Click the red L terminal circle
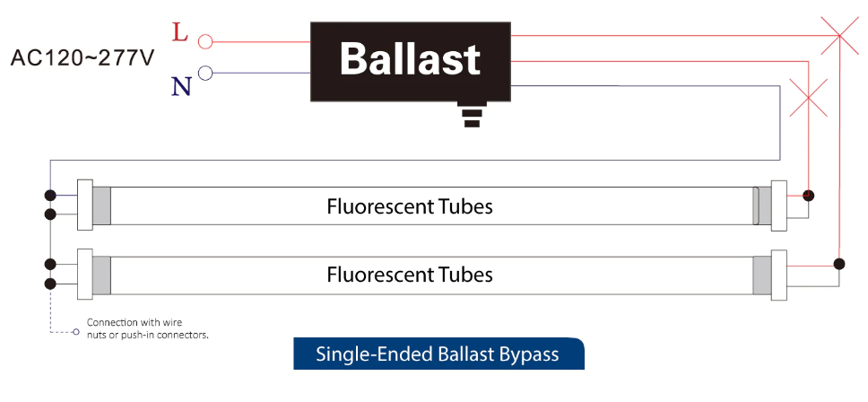Viewport: 868px width, 402px height. pyautogui.click(x=204, y=40)
